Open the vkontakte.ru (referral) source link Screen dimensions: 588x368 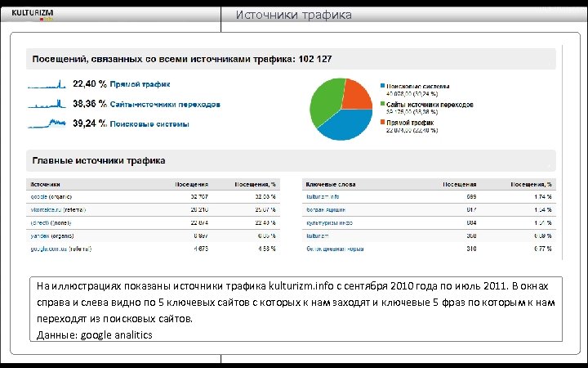[58, 210]
